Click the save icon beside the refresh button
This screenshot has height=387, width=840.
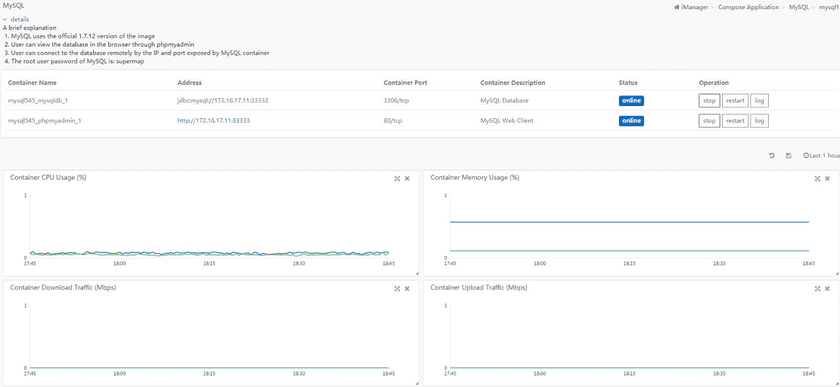point(789,155)
